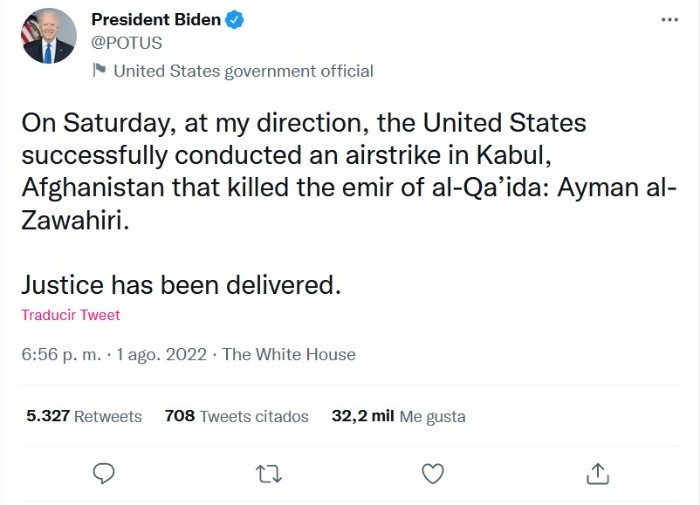Viewport: 700px width, 505px height.
Task: Click the reply speech bubble icon
Action: 104,473
